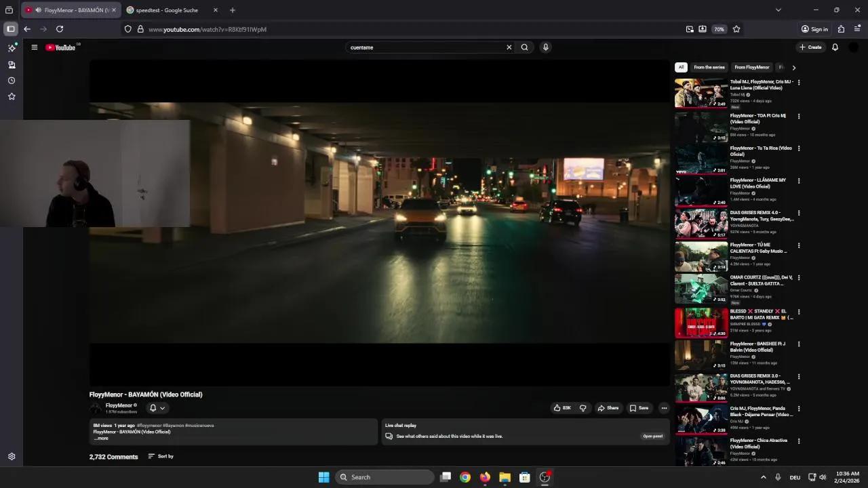The image size is (868, 488).
Task: Open Tu Ta Rica video thumbnail
Action: pos(701,159)
